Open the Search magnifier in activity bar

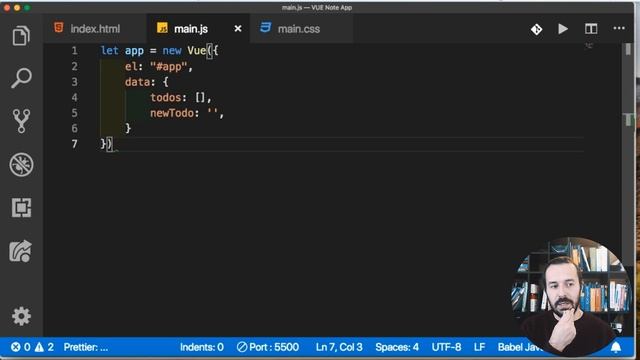coord(21,78)
